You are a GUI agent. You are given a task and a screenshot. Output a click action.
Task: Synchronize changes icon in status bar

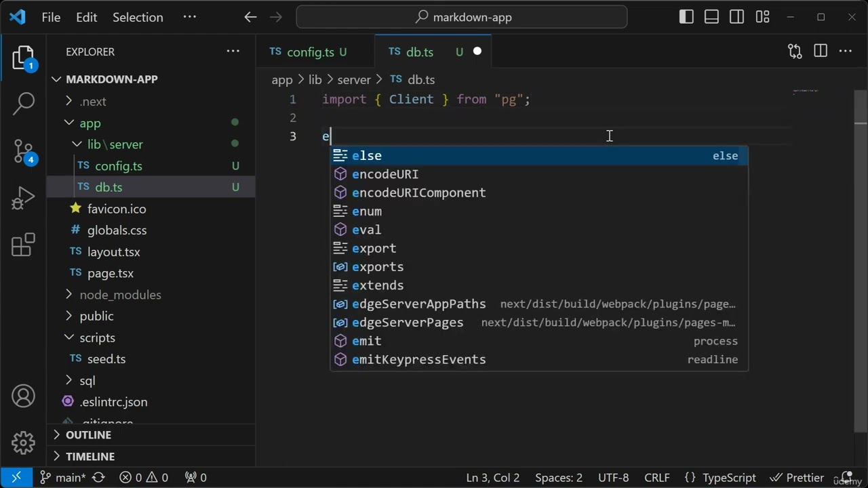tap(98, 478)
